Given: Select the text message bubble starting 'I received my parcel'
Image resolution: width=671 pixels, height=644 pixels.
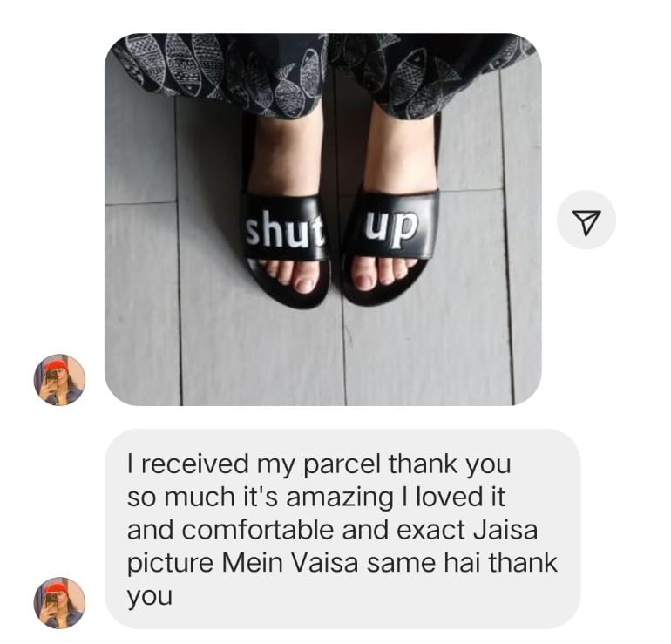Looking at the screenshot, I should point(342,528).
